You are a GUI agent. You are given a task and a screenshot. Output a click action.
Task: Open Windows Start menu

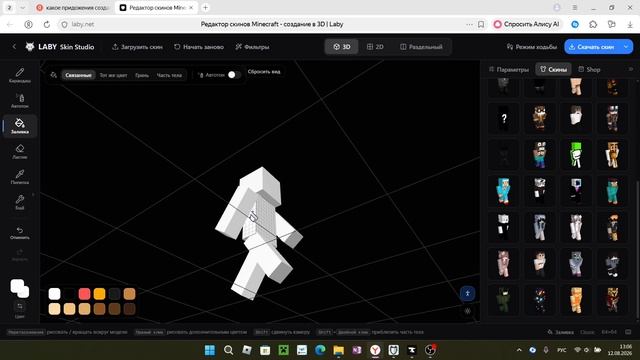(x=210, y=350)
